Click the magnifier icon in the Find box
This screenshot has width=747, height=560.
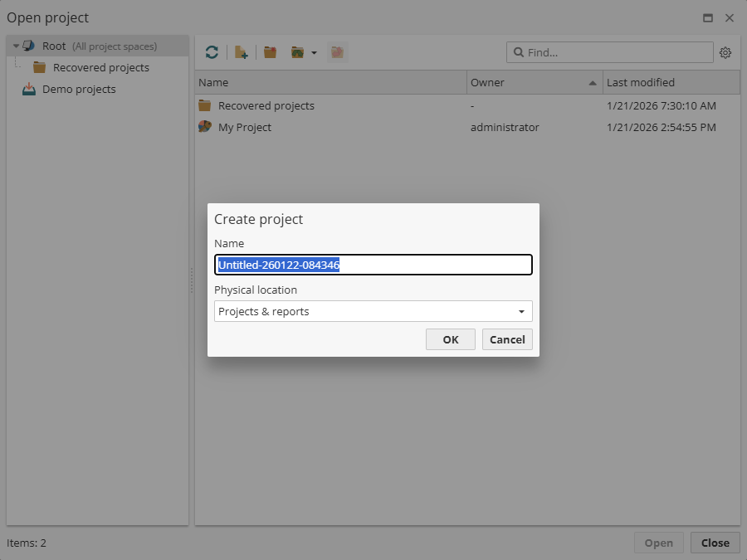[519, 52]
